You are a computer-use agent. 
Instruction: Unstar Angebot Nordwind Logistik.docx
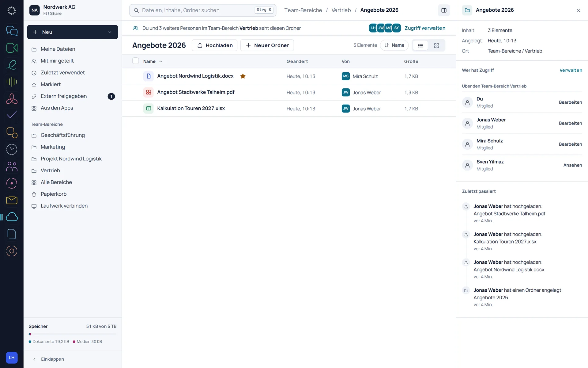coord(243,76)
